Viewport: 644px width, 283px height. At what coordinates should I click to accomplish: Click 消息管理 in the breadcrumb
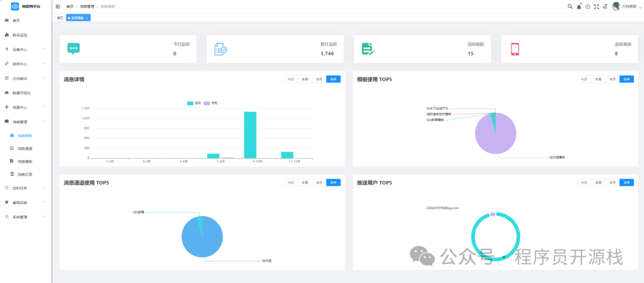(x=86, y=7)
